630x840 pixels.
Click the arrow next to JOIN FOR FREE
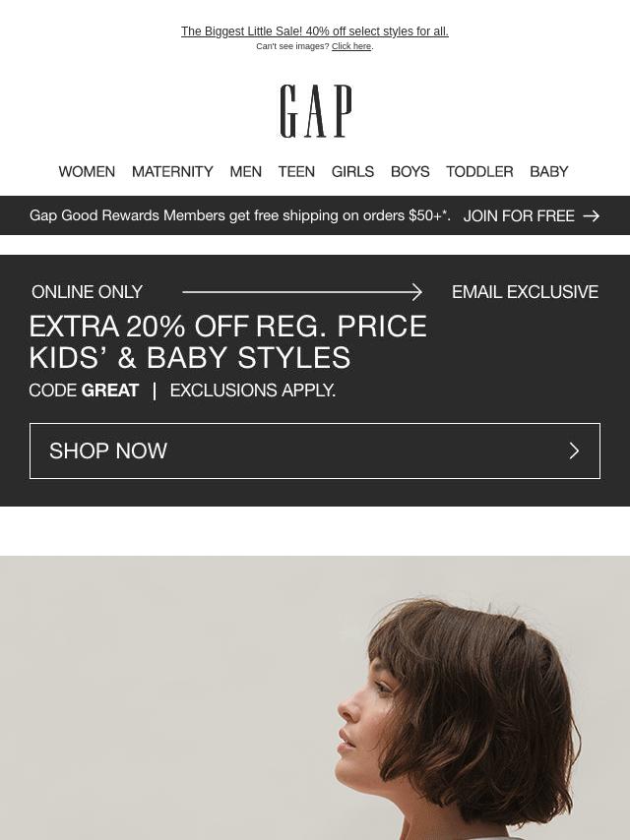(x=591, y=215)
